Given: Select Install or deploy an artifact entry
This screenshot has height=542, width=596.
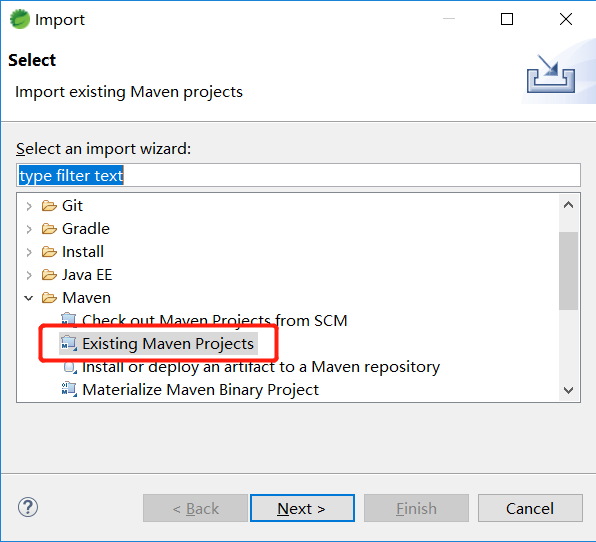Looking at the screenshot, I should [x=261, y=367].
